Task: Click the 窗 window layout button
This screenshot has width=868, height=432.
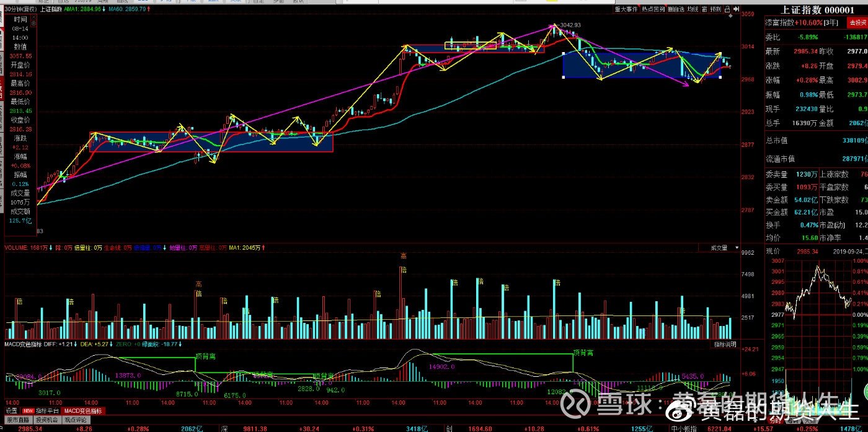Action: click(704, 9)
